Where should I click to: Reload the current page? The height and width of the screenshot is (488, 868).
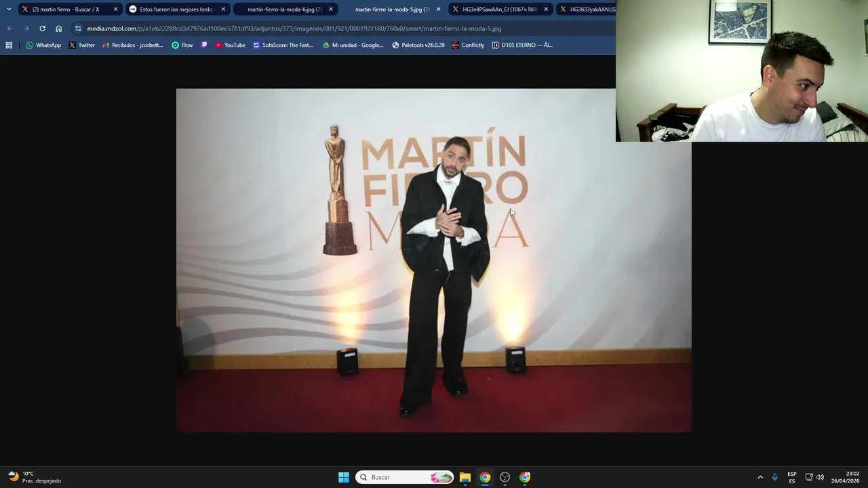(x=42, y=28)
